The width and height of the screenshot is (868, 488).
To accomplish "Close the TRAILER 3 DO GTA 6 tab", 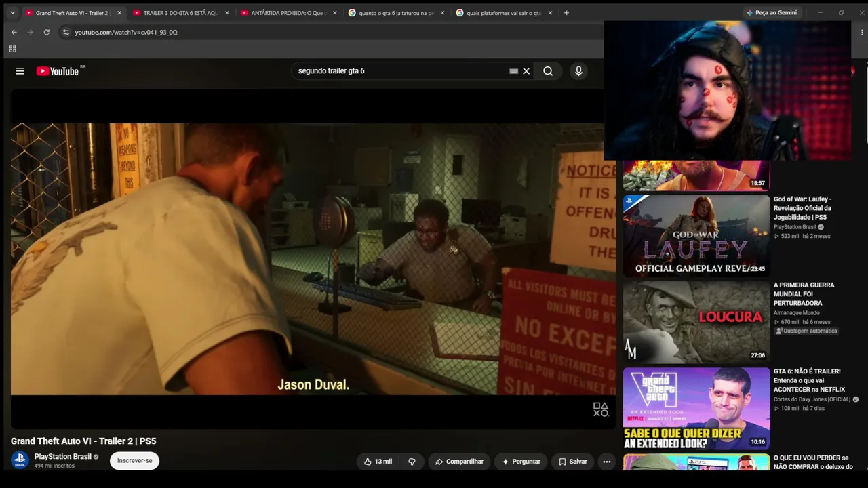I will point(227,13).
